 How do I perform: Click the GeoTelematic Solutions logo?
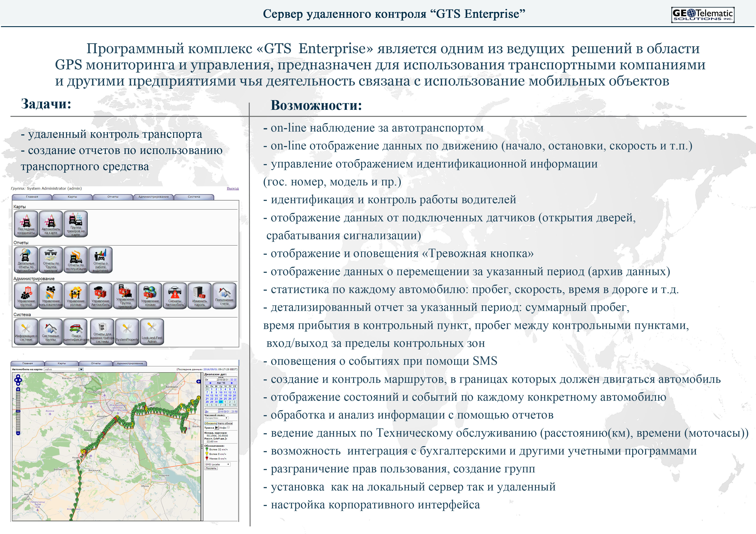click(703, 15)
